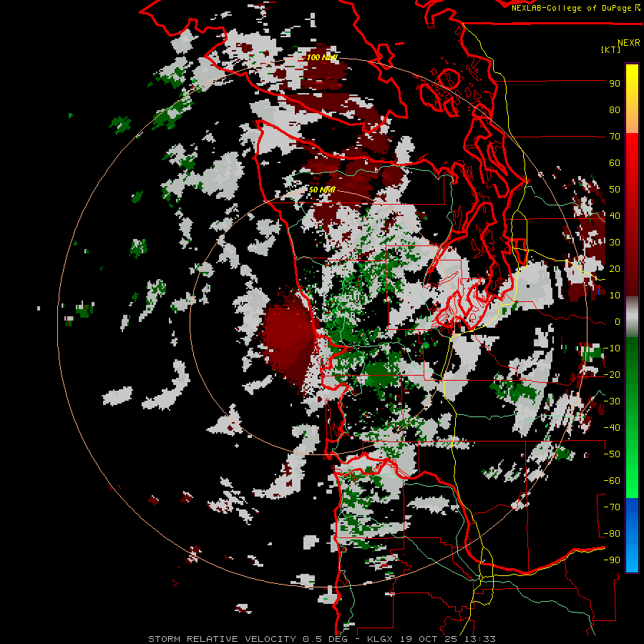Click the [KT] units label
The height and width of the screenshot is (644, 644).
610,49
